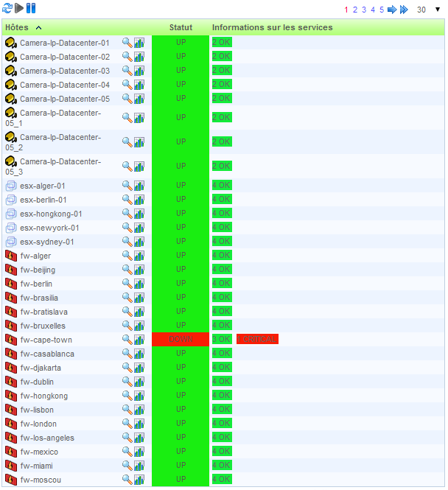This screenshot has width=448, height=490.
Task: Jump to last page with double arrow
Action: (404, 10)
